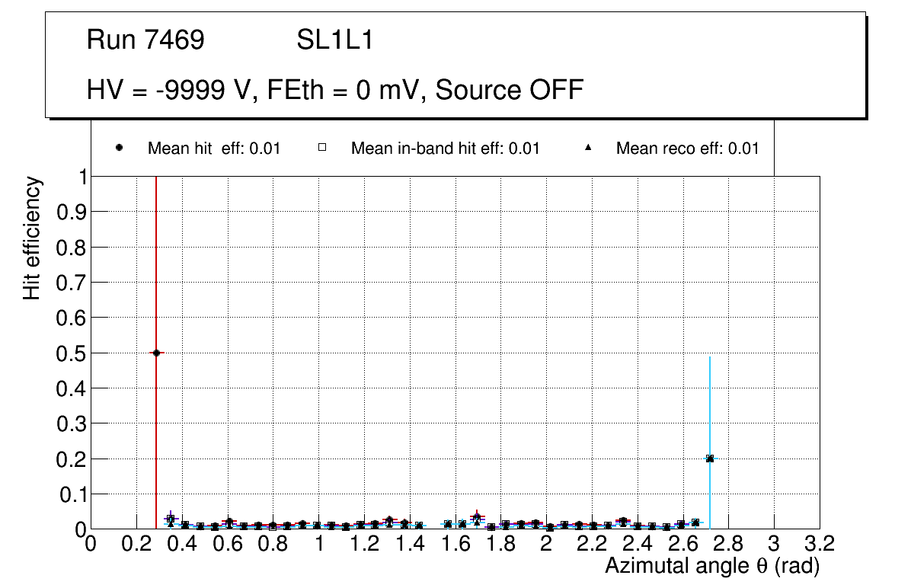Click the open square marker near 0.35 rad
The height and width of the screenshot is (588, 911).
pos(171,519)
